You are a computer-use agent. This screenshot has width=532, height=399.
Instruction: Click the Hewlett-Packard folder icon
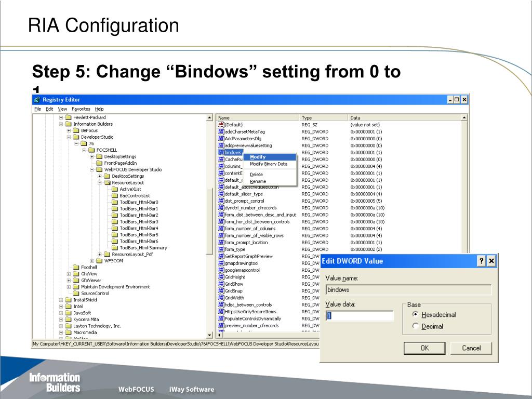click(x=68, y=117)
